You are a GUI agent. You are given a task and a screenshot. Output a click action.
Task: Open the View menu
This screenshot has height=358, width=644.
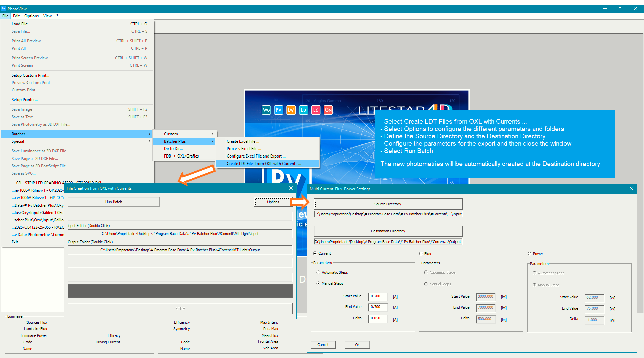tap(47, 16)
